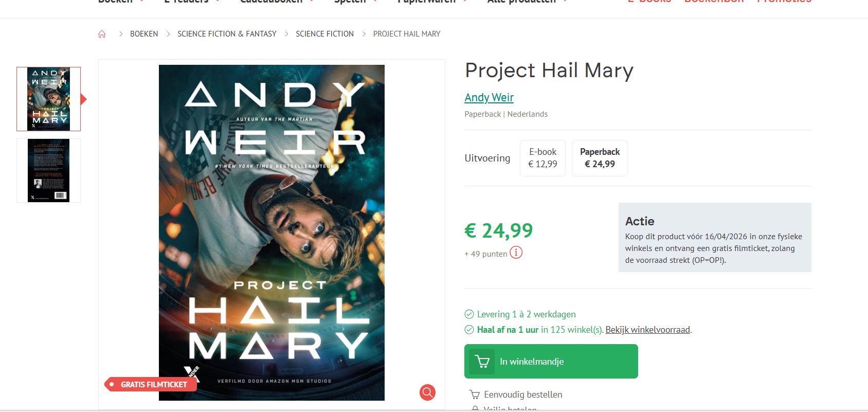
Task: Select the E-book uitvoering option
Action: (x=542, y=158)
